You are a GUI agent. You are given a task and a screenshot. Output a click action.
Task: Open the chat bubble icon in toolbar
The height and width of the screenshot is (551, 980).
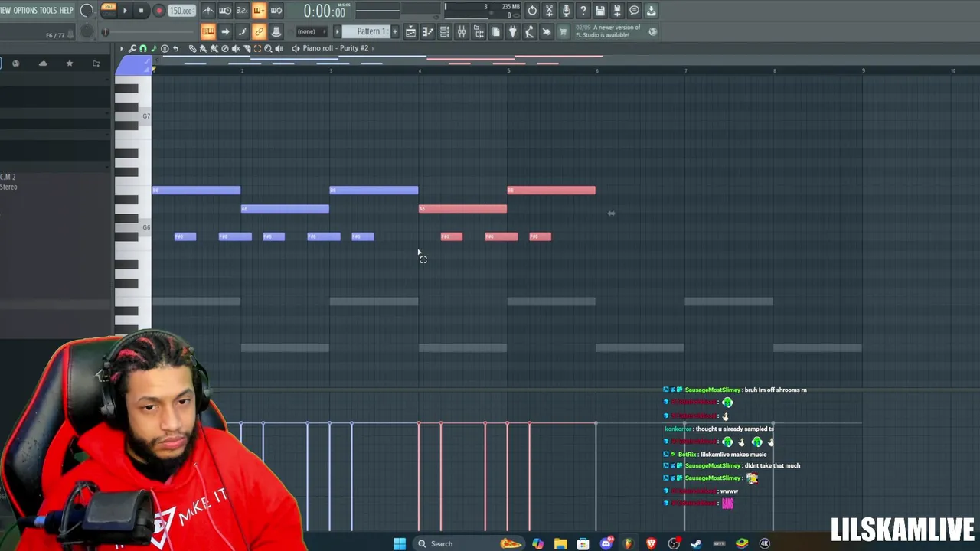click(634, 11)
